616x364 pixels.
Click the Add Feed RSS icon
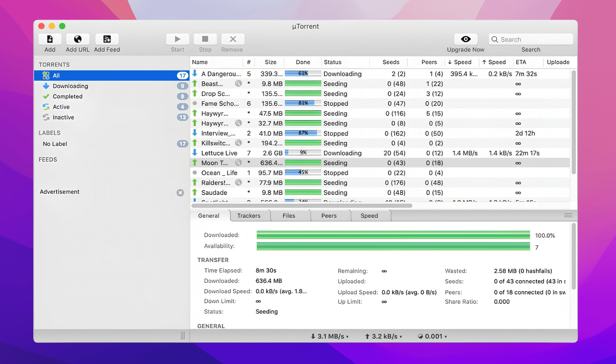coord(107,39)
